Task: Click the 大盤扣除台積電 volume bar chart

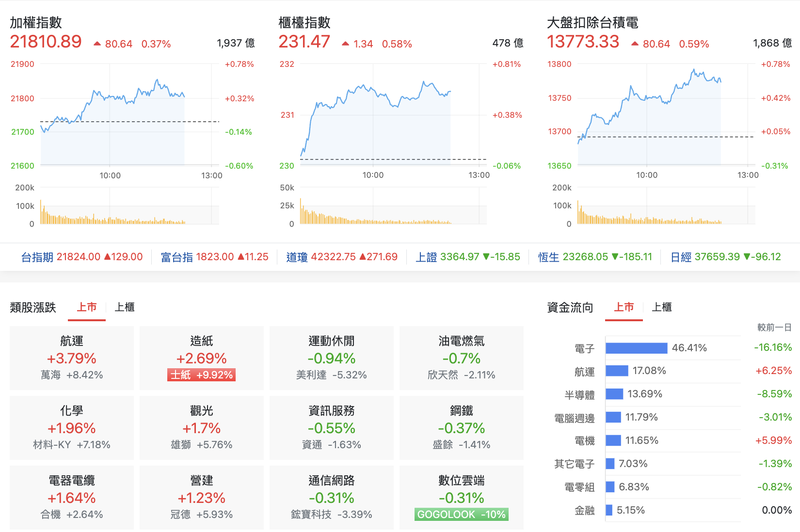Action: click(666, 206)
